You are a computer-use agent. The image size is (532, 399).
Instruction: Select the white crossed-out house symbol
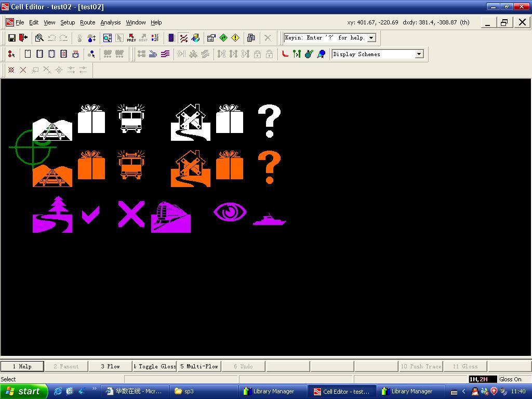pos(190,122)
